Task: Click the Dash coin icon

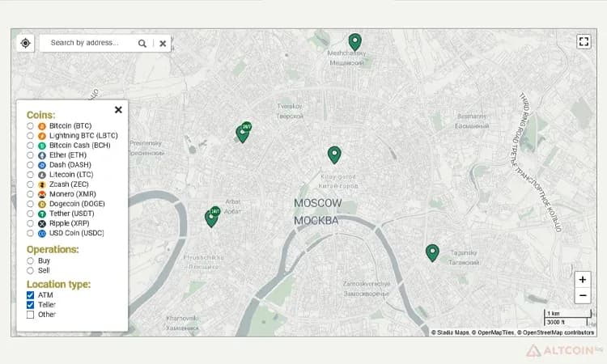Action: click(x=42, y=165)
